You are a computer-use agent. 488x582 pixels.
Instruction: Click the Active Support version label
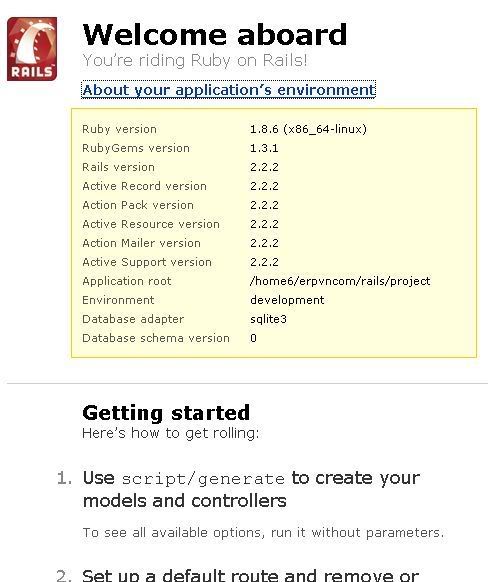[x=147, y=262]
